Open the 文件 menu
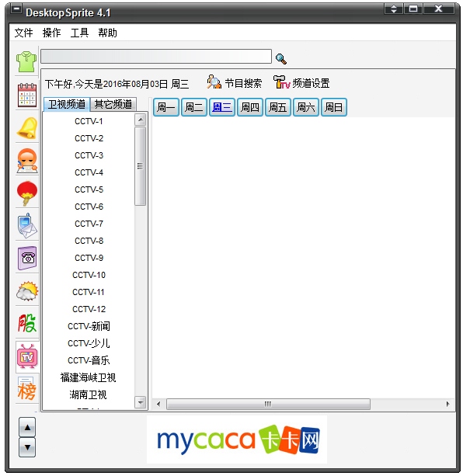Viewport: 463px width, 476px height. (23, 33)
